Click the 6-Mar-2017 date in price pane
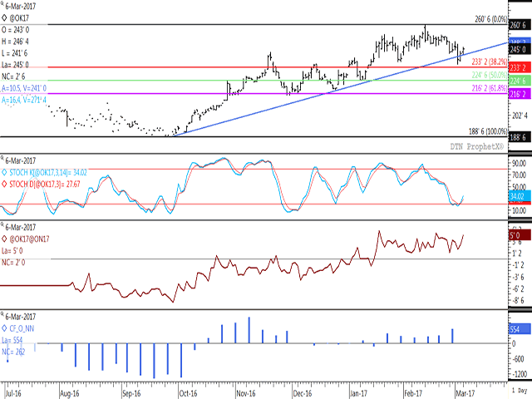Screen dimensions: 532x399 pos(20,6)
